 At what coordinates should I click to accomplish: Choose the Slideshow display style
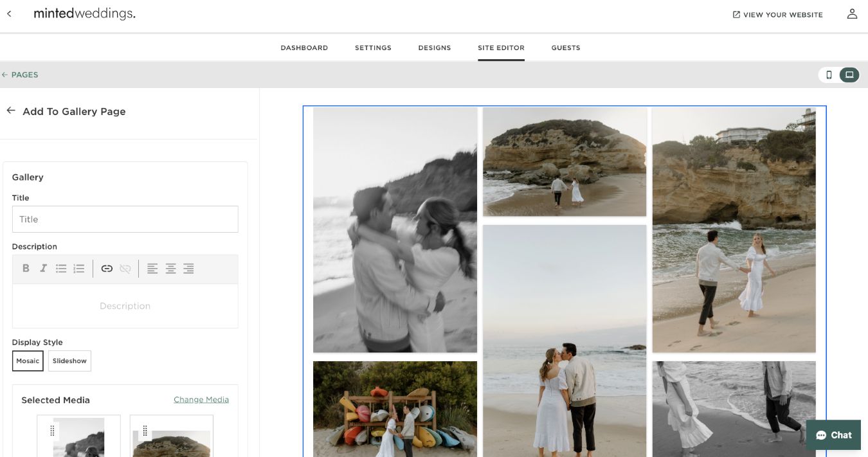click(69, 361)
